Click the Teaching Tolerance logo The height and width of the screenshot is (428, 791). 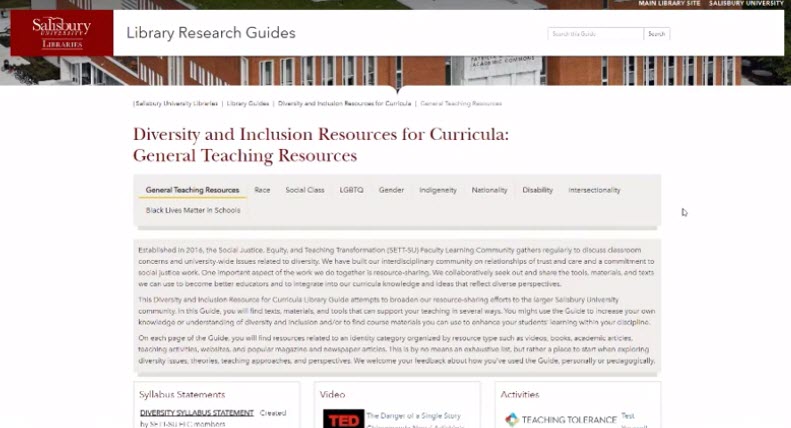pos(560,419)
